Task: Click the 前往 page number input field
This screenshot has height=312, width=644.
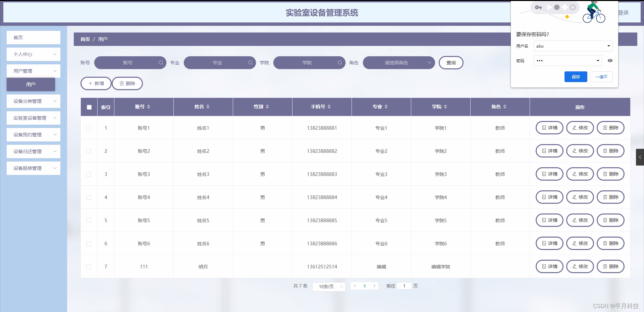Action: point(404,286)
